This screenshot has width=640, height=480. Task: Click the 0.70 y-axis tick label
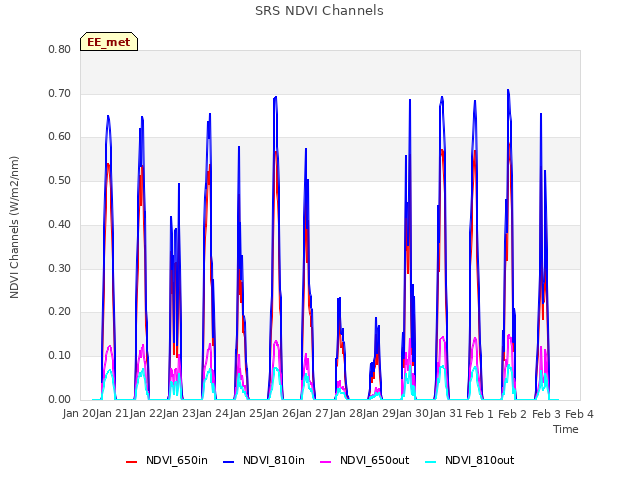click(60, 93)
